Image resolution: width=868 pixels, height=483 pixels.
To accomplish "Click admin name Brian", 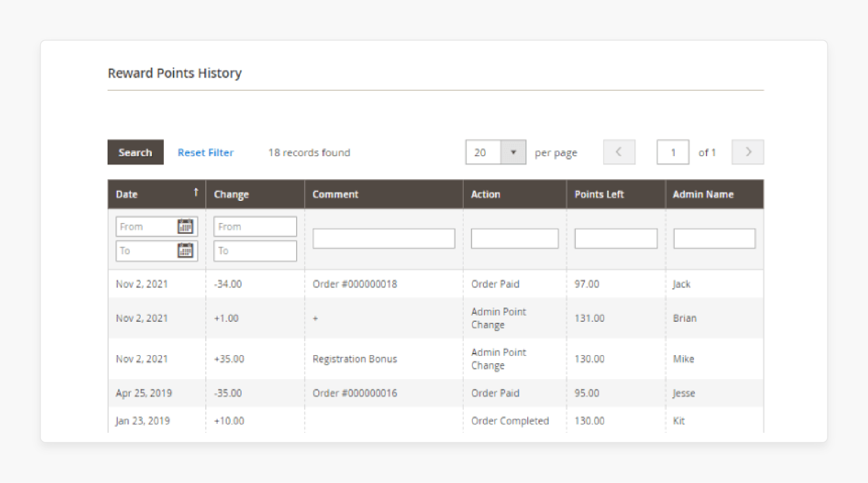I will point(685,318).
